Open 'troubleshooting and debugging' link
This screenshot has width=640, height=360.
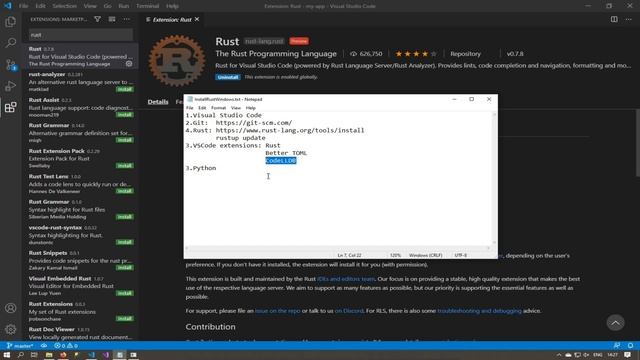pos(479,311)
